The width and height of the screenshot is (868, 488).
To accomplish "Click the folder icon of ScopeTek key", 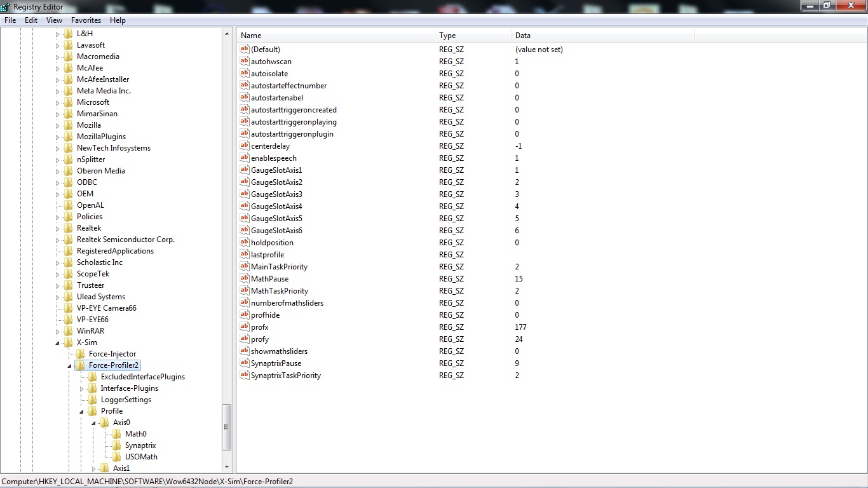I will 69,274.
